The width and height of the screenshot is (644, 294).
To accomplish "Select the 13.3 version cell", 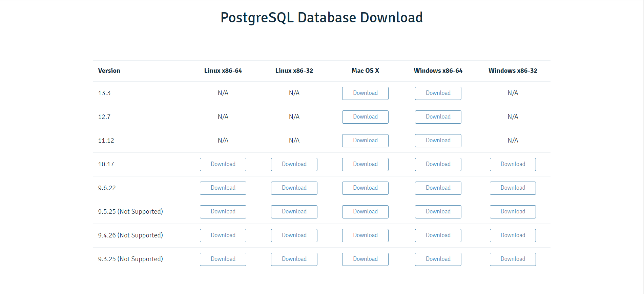I will coord(104,93).
